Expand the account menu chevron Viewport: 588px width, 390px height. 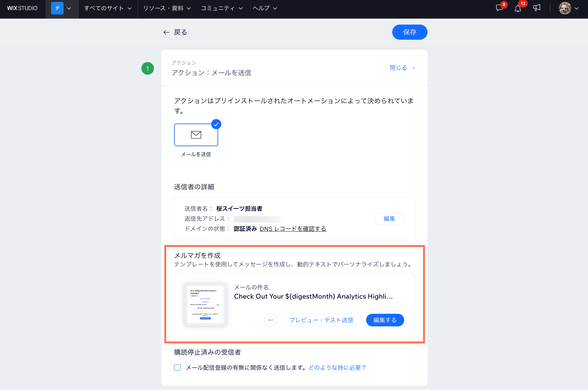coord(577,9)
